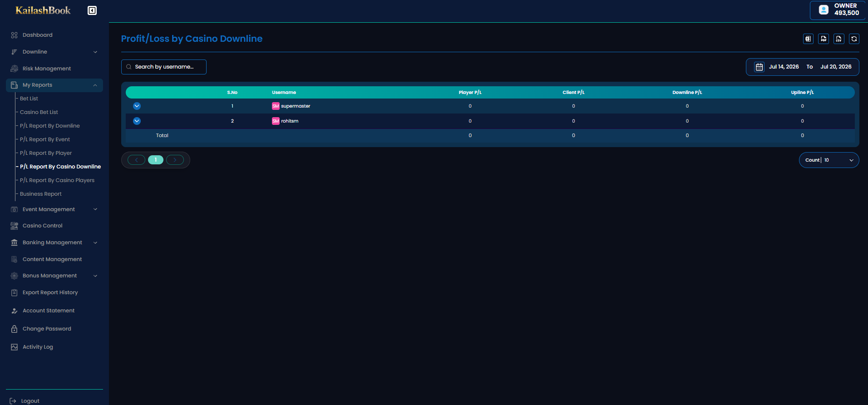Click the Upline P/L column header
Viewport: 868px width, 405px height.
coord(802,93)
